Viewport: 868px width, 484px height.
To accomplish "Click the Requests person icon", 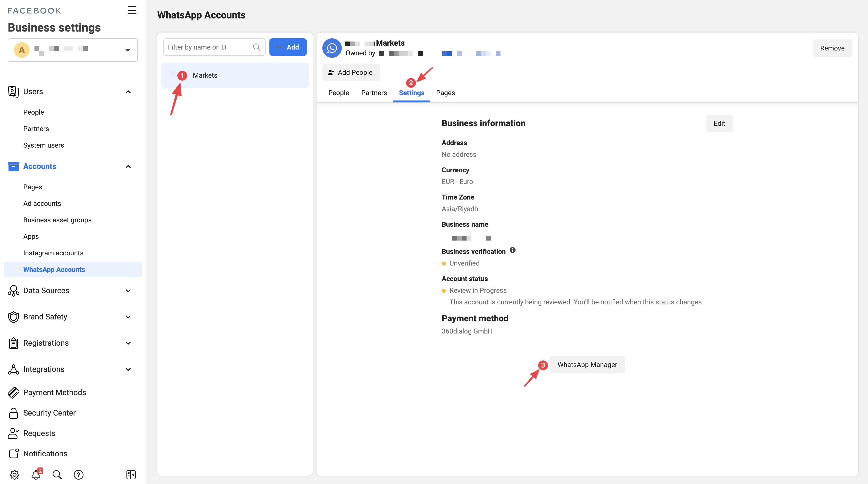I will (14, 434).
